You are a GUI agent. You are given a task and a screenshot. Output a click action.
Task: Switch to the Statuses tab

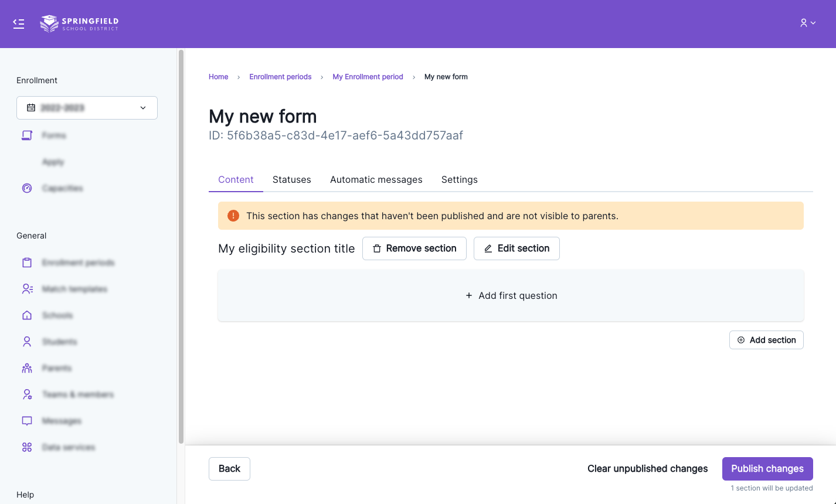[x=291, y=180]
